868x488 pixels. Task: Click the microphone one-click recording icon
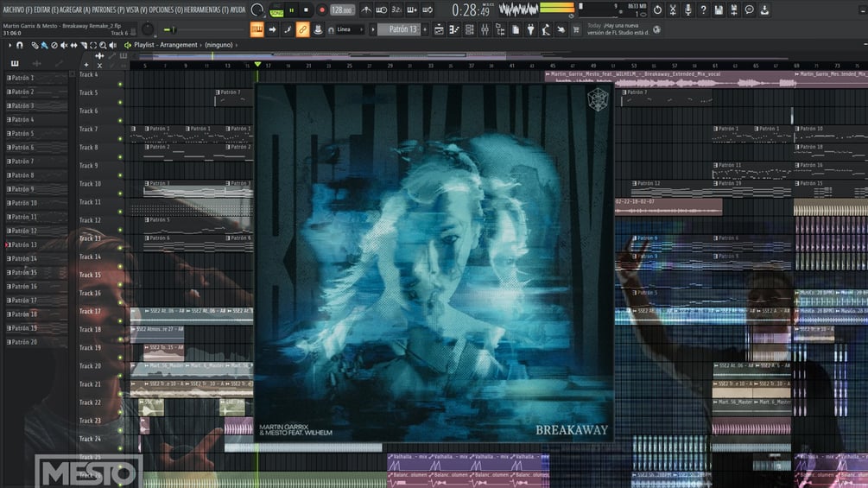687,10
